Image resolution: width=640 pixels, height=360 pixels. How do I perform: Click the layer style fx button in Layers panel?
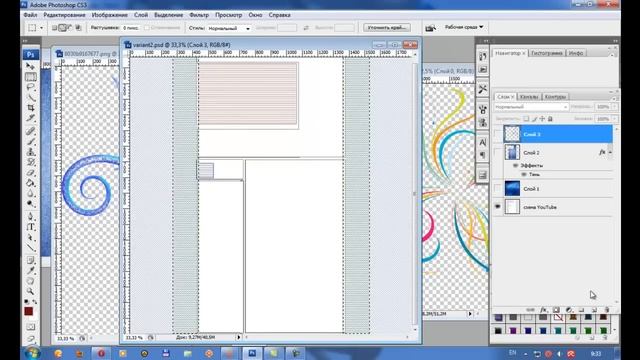[543, 310]
